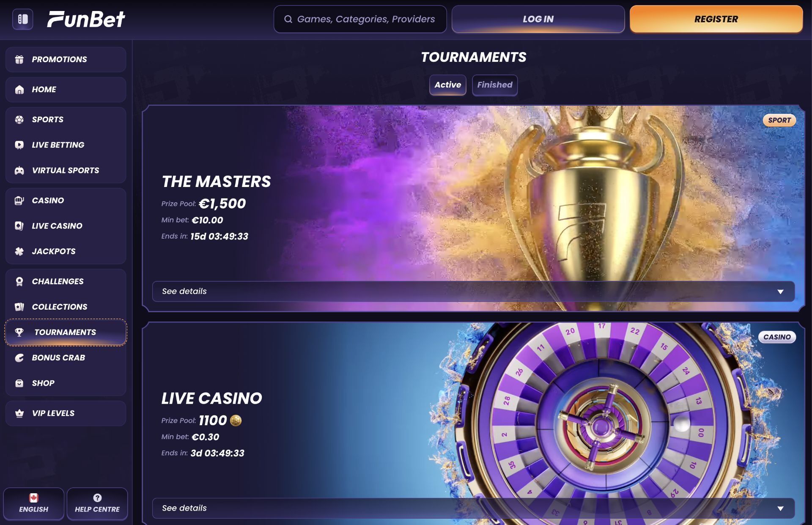Image resolution: width=812 pixels, height=525 pixels.
Task: Click the Promotions gift icon
Action: [x=19, y=60]
